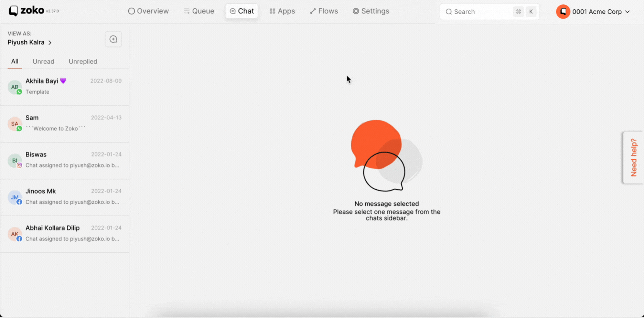The width and height of the screenshot is (644, 318).
Task: Click the command key shortcut badge
Action: [518, 12]
